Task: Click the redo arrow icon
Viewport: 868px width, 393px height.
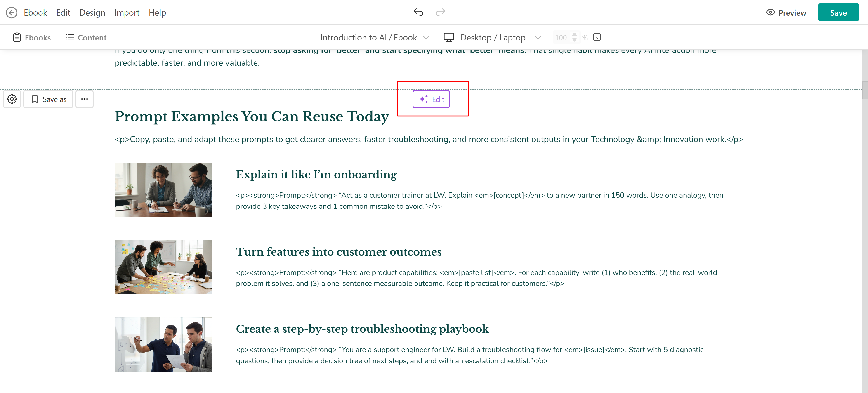Action: pyautogui.click(x=440, y=12)
